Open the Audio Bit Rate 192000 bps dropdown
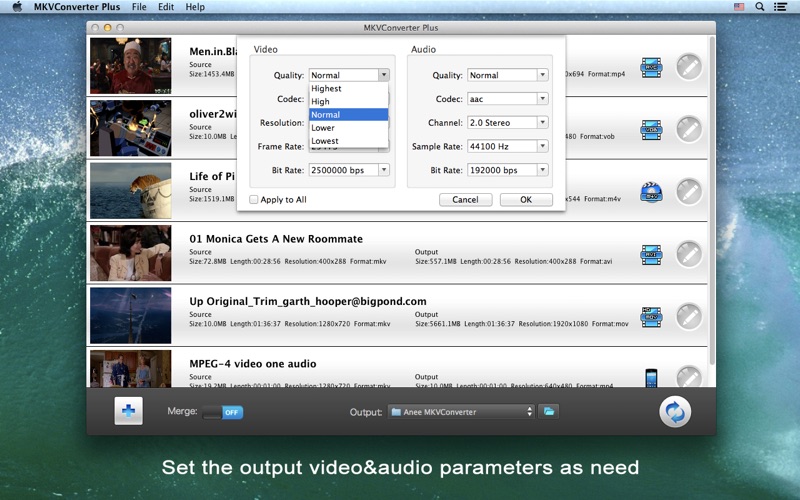 (x=508, y=170)
